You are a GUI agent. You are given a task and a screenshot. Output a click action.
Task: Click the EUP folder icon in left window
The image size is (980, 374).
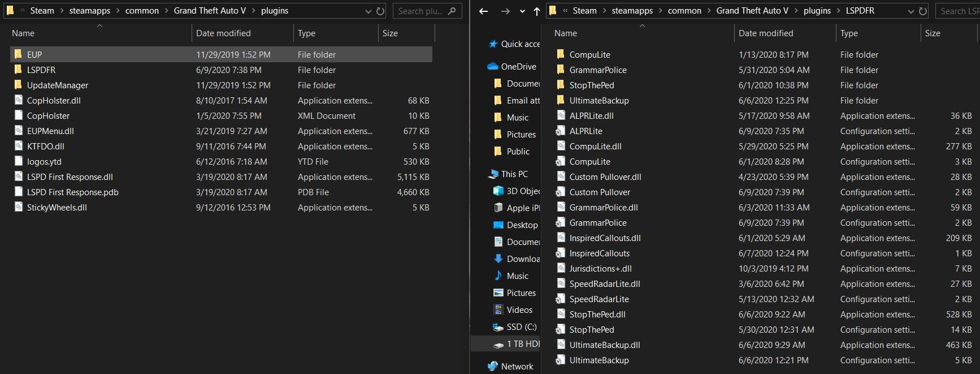(x=18, y=54)
